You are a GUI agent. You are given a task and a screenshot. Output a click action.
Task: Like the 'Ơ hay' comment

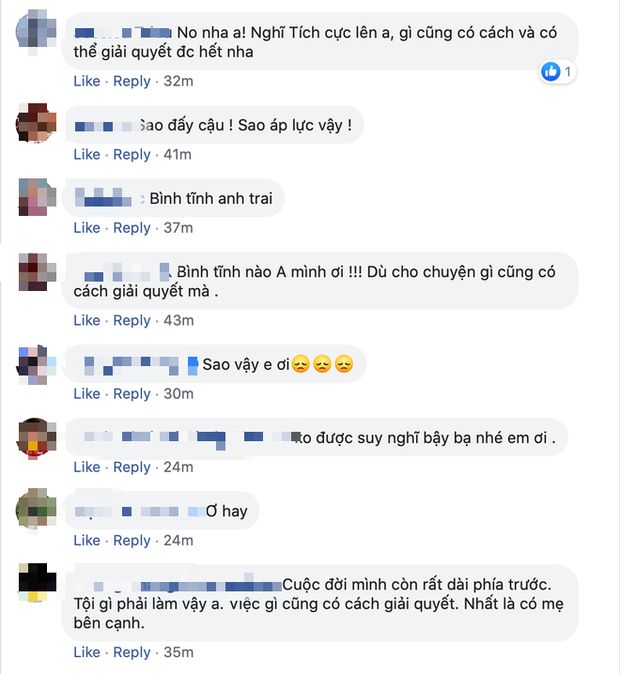click(x=87, y=540)
